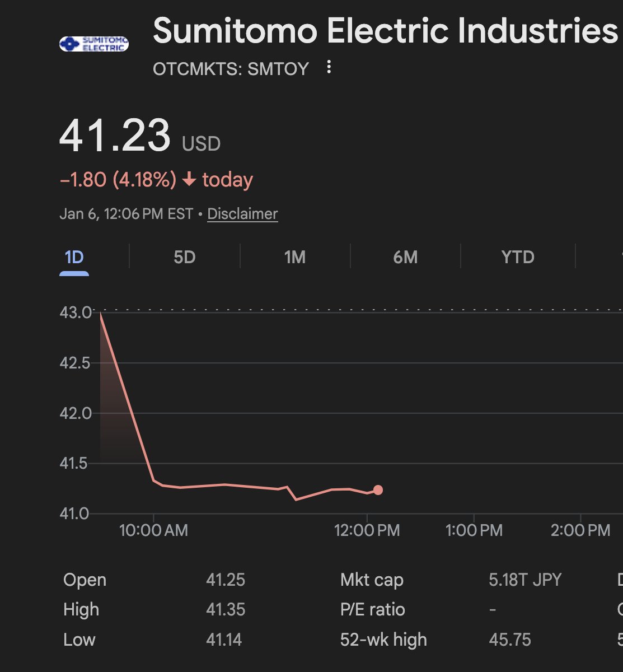Switch to the 6M chart range

[405, 257]
